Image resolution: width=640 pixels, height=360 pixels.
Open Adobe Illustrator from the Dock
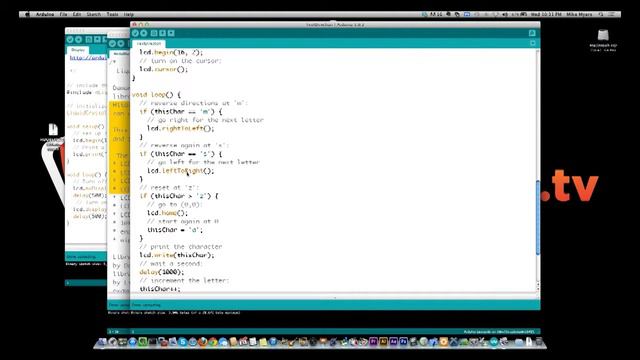coord(383,342)
